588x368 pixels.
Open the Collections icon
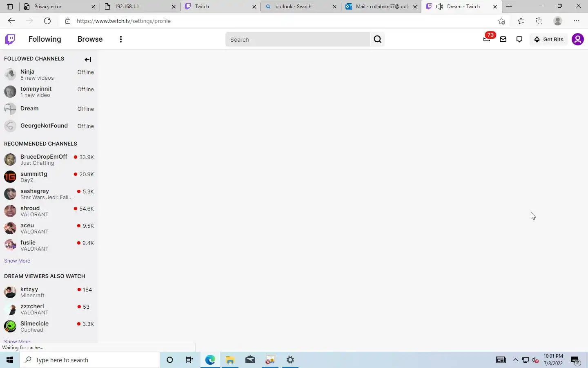click(x=539, y=21)
